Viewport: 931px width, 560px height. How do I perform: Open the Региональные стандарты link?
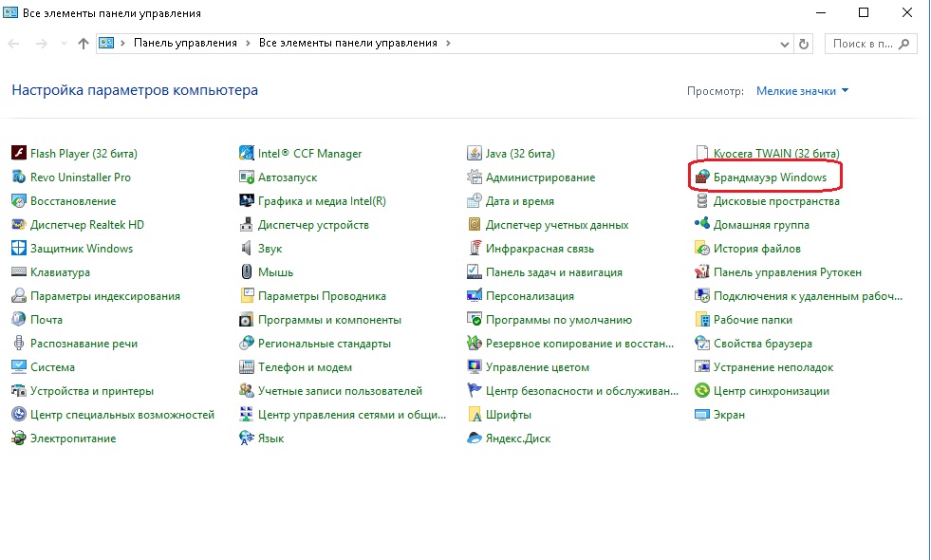[x=325, y=344]
